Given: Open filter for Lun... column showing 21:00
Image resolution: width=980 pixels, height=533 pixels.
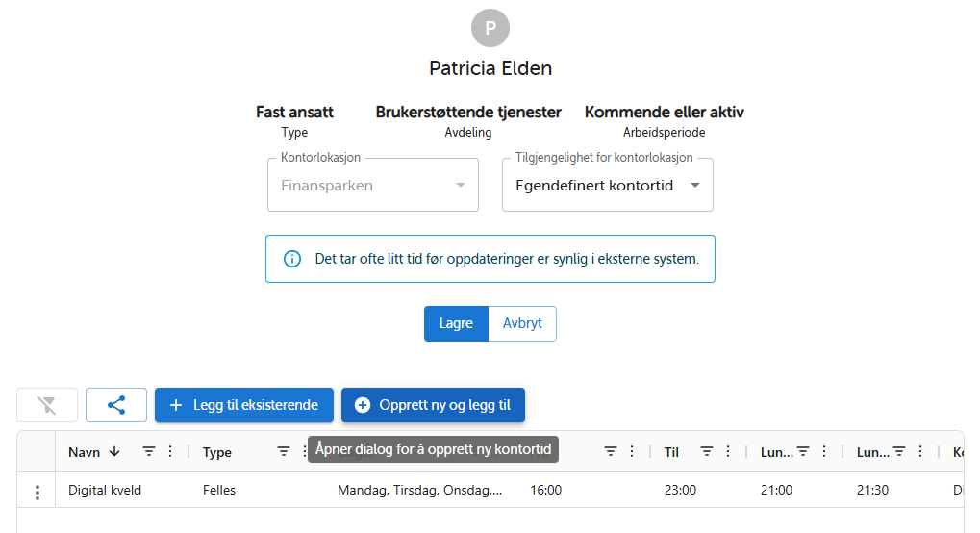Looking at the screenshot, I should [803, 451].
